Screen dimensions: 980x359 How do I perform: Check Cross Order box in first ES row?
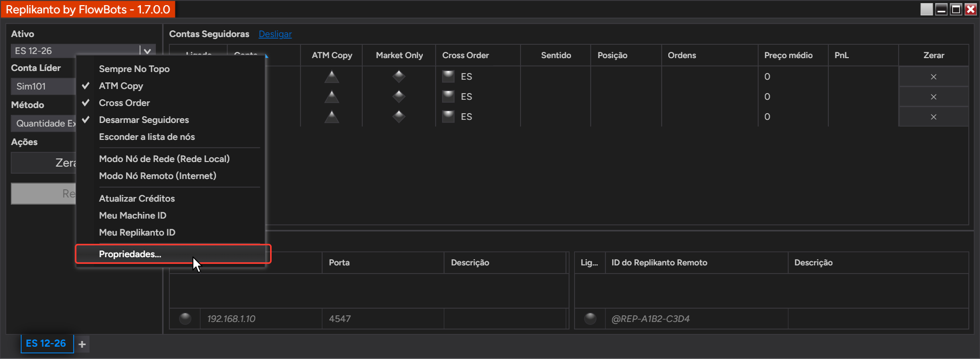click(449, 77)
